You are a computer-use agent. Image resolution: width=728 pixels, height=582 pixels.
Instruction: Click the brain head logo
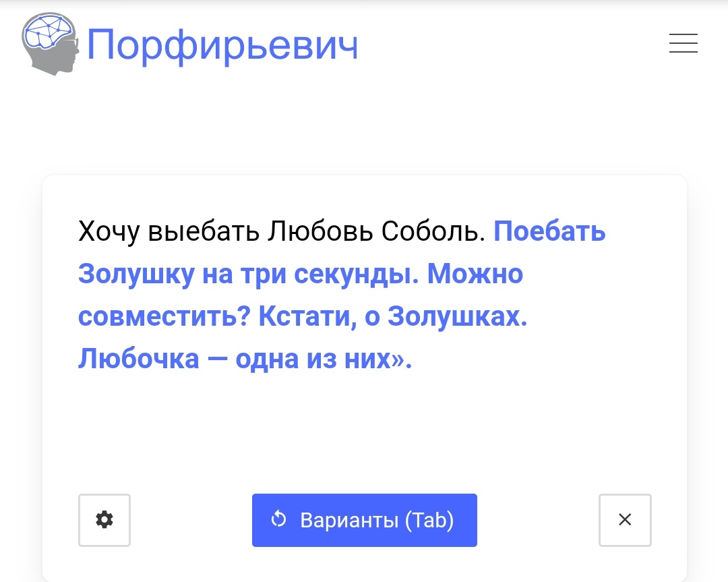pyautogui.click(x=50, y=44)
